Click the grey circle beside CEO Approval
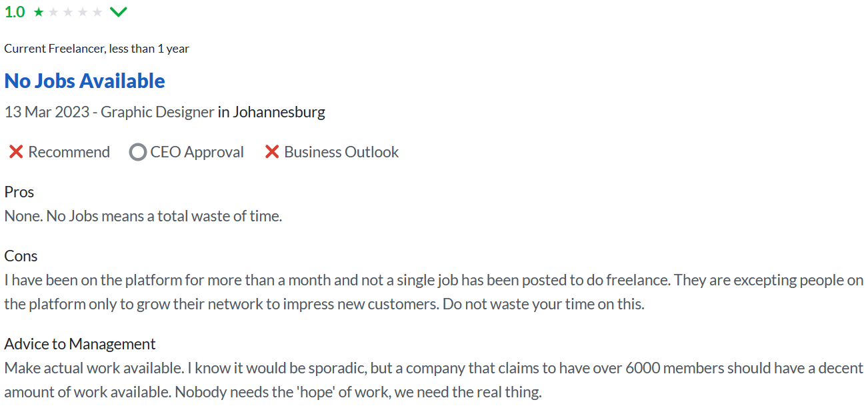Viewport: 868px width, 410px height. [x=138, y=152]
